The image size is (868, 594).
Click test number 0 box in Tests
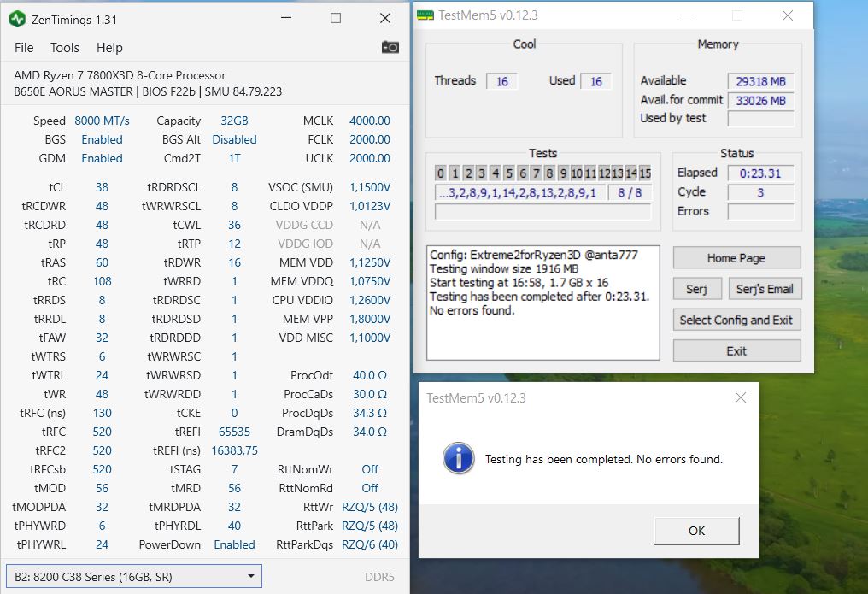coord(441,173)
